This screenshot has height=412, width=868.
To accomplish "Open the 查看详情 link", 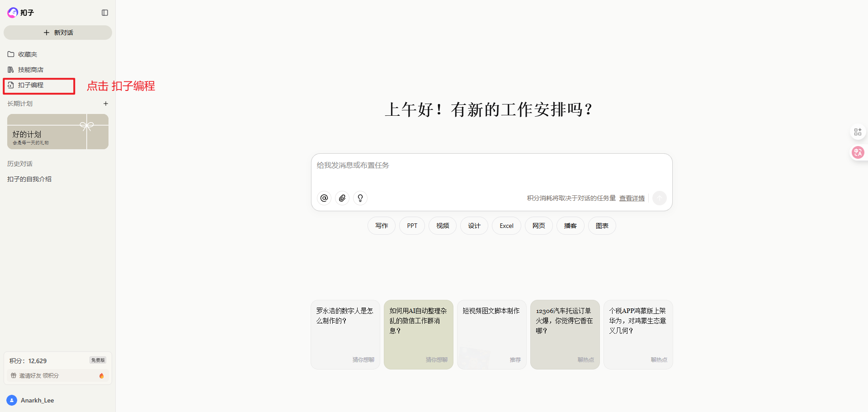I will (632, 198).
